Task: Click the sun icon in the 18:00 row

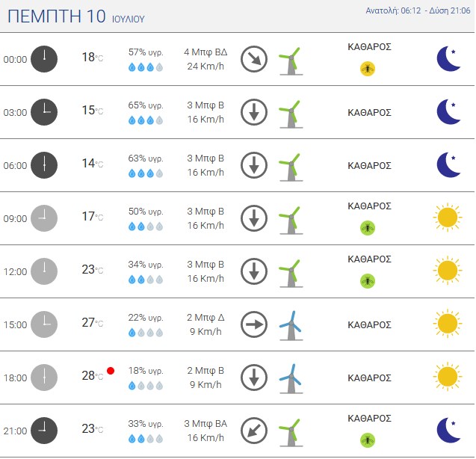Action: 448,377
